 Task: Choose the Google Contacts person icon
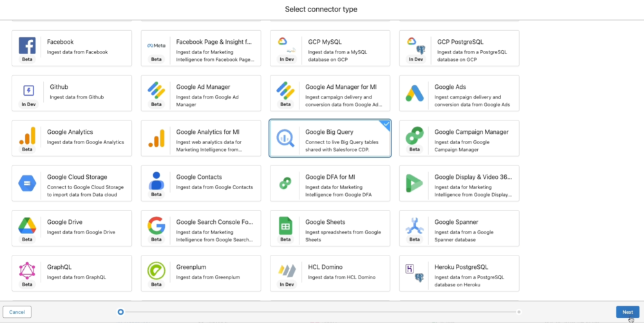point(156,181)
